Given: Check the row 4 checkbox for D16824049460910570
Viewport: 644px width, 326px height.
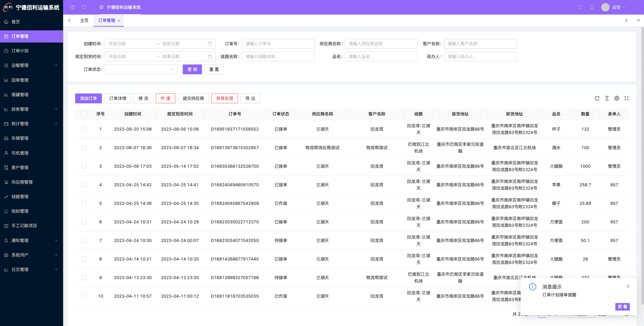Looking at the screenshot, I should [x=84, y=185].
